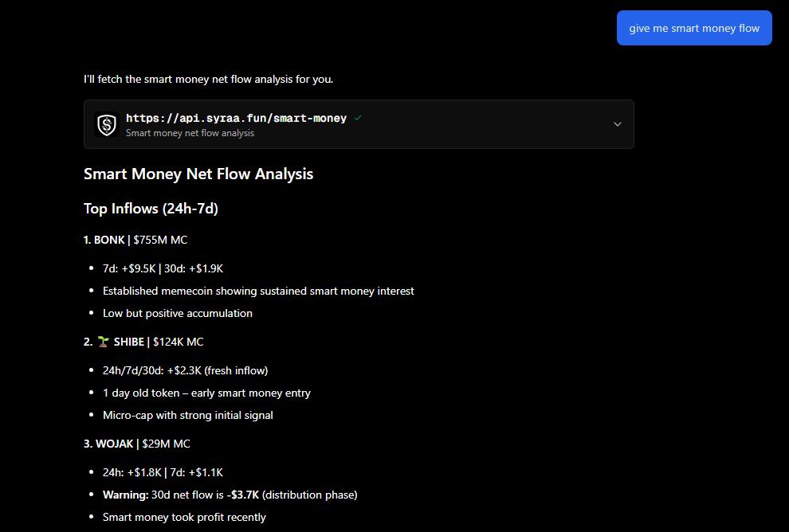The height and width of the screenshot is (532, 789).
Task: Click the 'Top Inflows (24h-7d)' heading
Action: pos(151,209)
